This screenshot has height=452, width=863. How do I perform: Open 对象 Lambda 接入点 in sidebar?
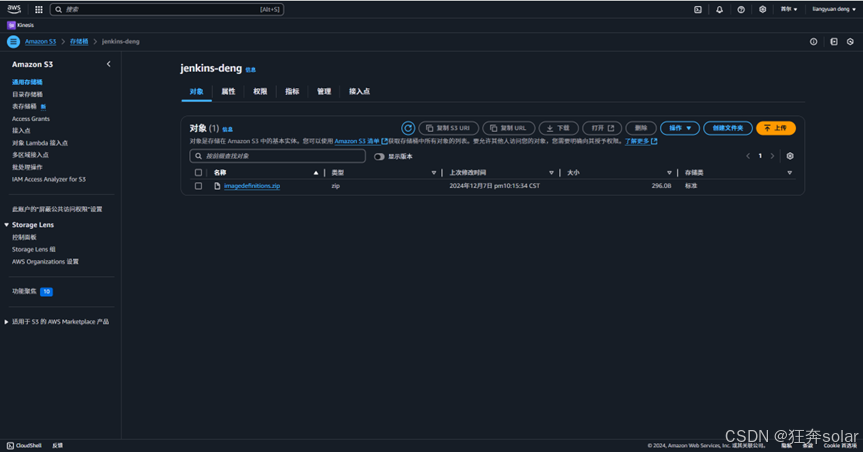[x=40, y=143]
